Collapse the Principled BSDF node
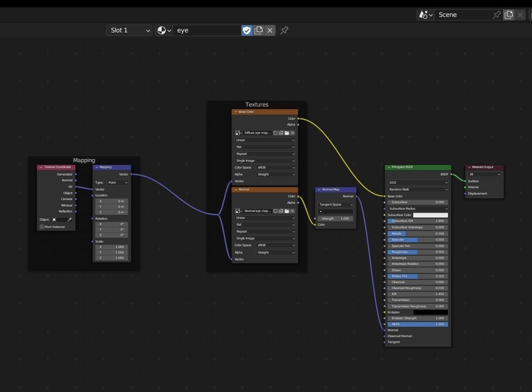This screenshot has width=532, height=392. (x=389, y=167)
